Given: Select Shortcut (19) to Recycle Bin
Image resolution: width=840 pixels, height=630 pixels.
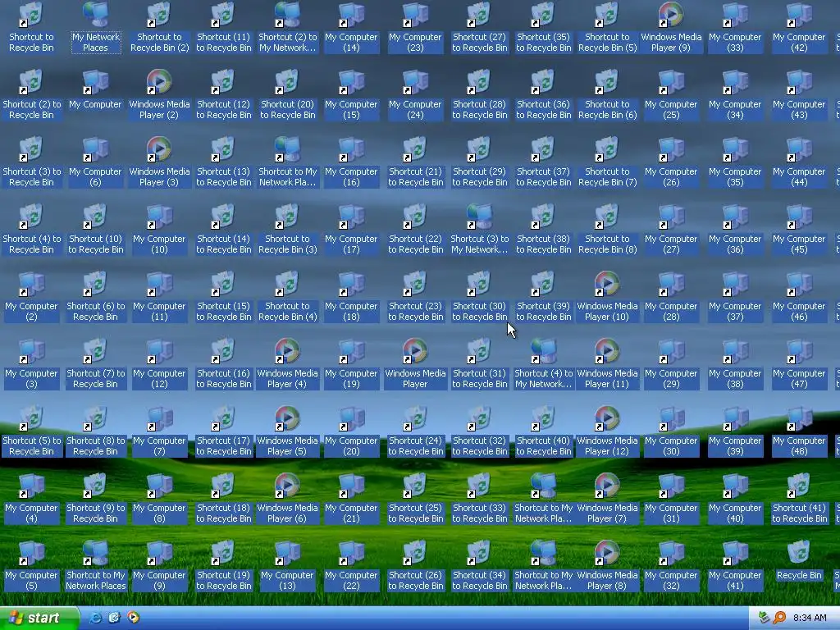Looking at the screenshot, I should point(223,566).
